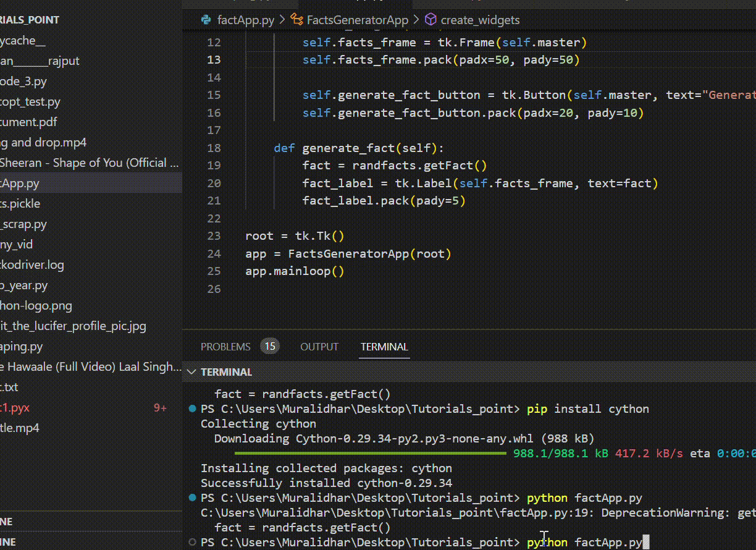This screenshot has width=756, height=550.
Task: Open the FactsGeneratorApp breadcrumb symbol list
Action: [358, 20]
